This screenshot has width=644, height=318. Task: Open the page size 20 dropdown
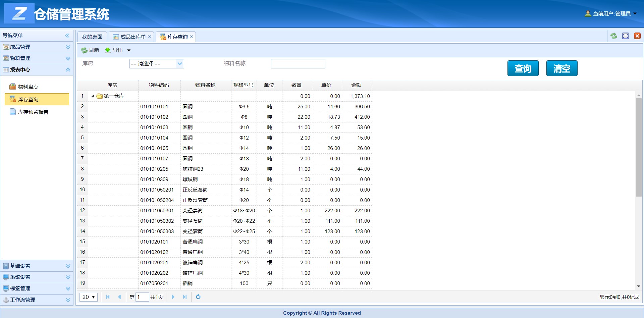tap(88, 297)
